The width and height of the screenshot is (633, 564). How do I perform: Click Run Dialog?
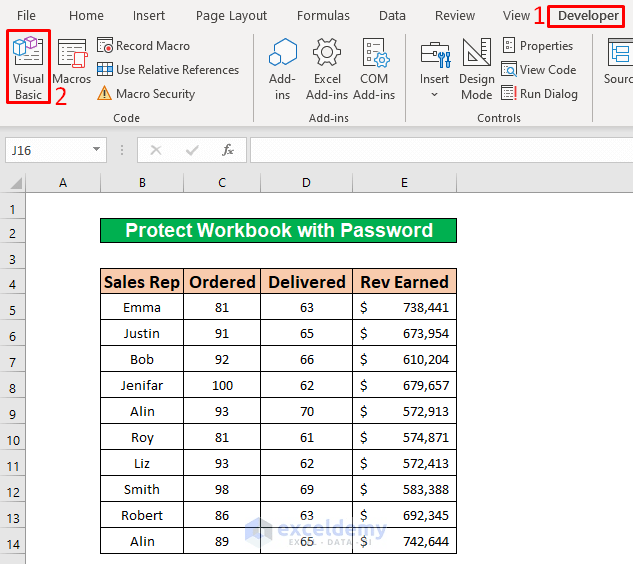(539, 94)
